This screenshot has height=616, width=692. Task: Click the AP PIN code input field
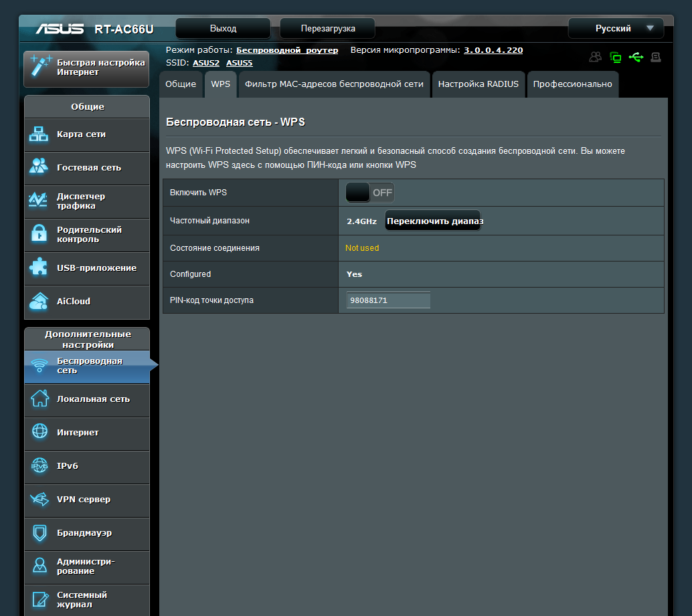388,300
